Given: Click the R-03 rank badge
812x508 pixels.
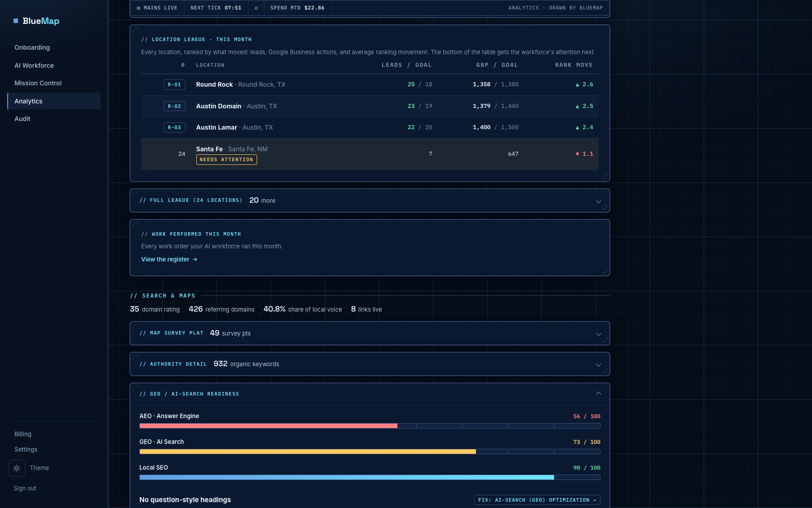Looking at the screenshot, I should (x=175, y=127).
